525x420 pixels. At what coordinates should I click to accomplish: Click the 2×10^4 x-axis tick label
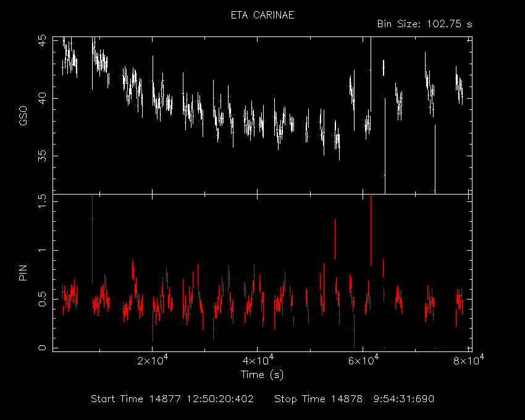pos(153,360)
